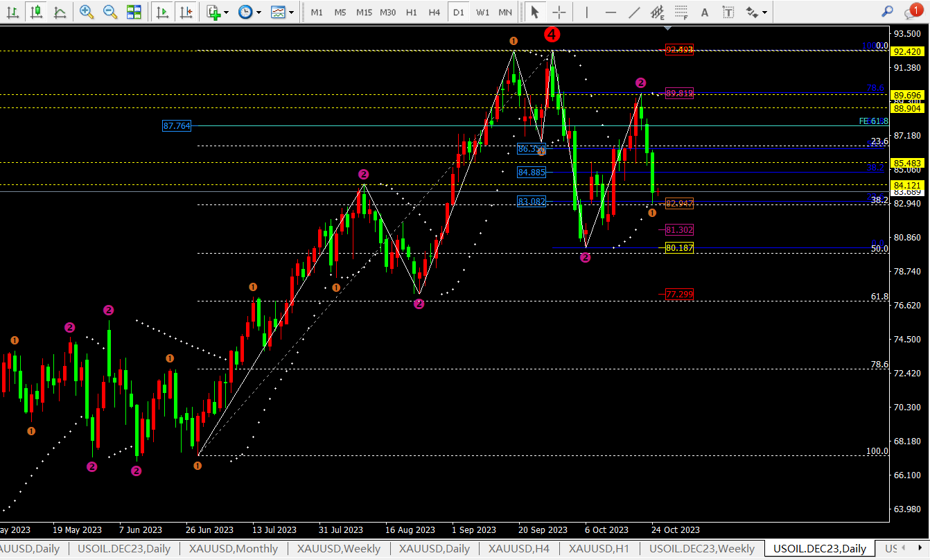Select the arrow cursor tool
The image size is (930, 560).
[x=534, y=12]
